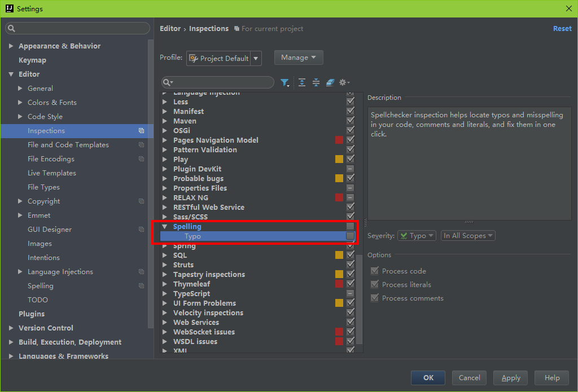Click the settings search field at top left
Screen dimensions: 578x392
point(79,28)
